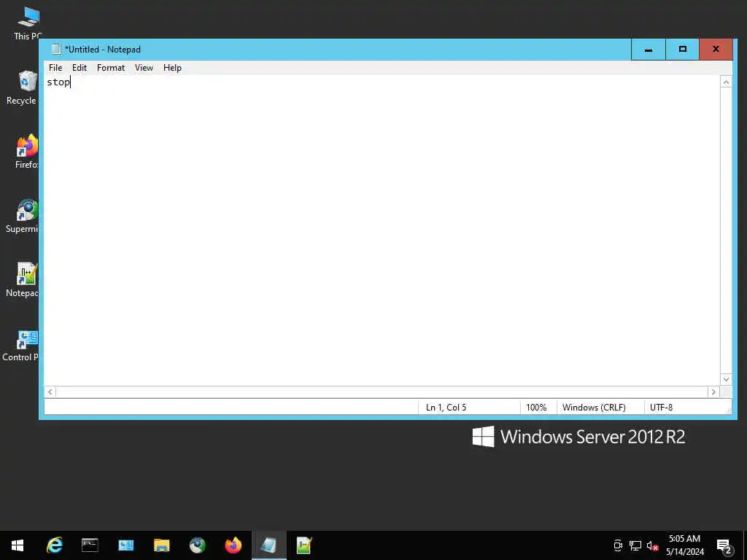Image resolution: width=747 pixels, height=560 pixels.
Task: Open Firefox from the taskbar
Action: click(x=233, y=545)
